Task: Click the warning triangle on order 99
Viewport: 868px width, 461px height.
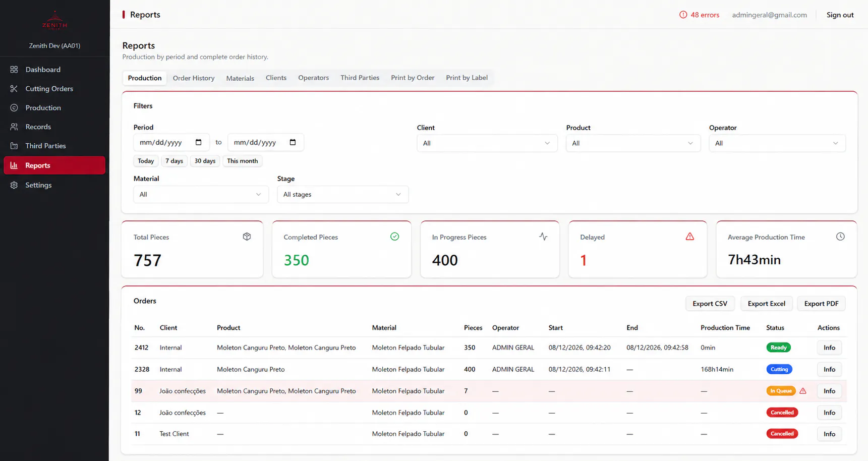Action: coord(803,391)
